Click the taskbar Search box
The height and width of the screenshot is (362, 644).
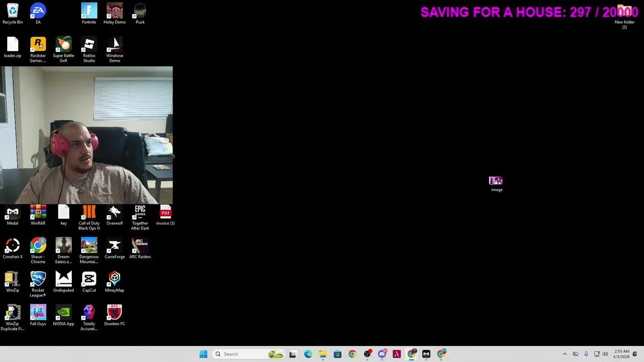(249, 354)
